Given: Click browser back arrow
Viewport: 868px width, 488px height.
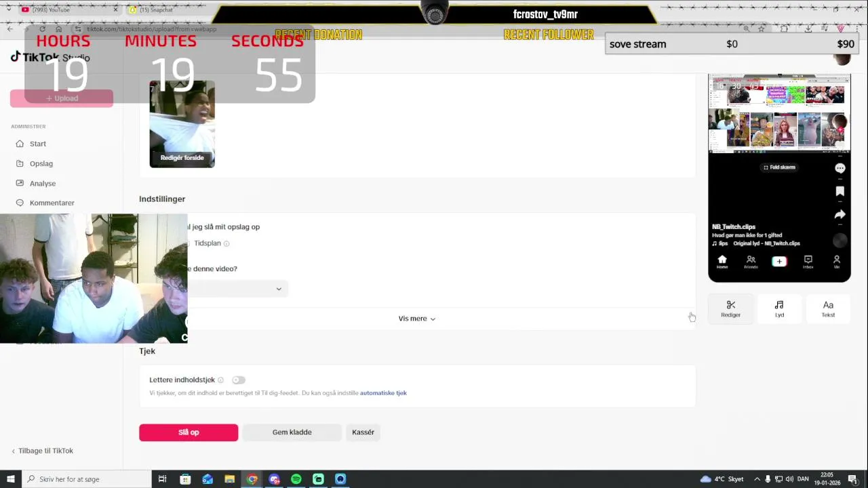Looking at the screenshot, I should 10,29.
